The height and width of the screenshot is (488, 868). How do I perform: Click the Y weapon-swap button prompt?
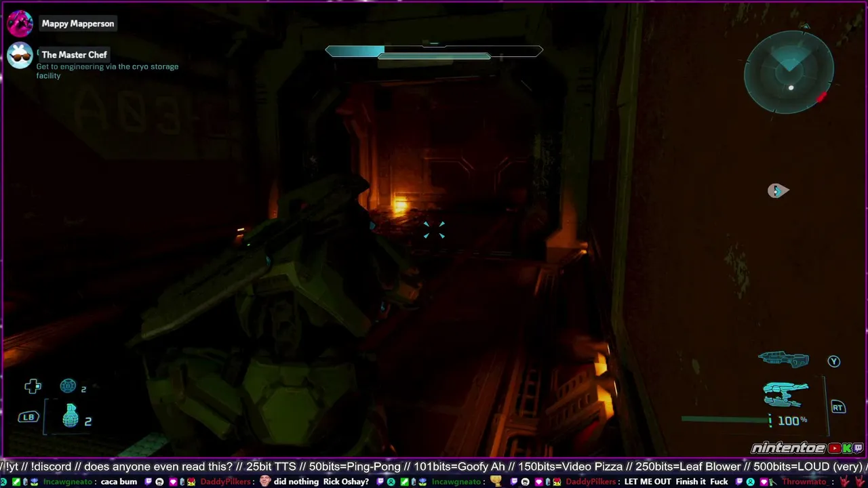pyautogui.click(x=834, y=361)
